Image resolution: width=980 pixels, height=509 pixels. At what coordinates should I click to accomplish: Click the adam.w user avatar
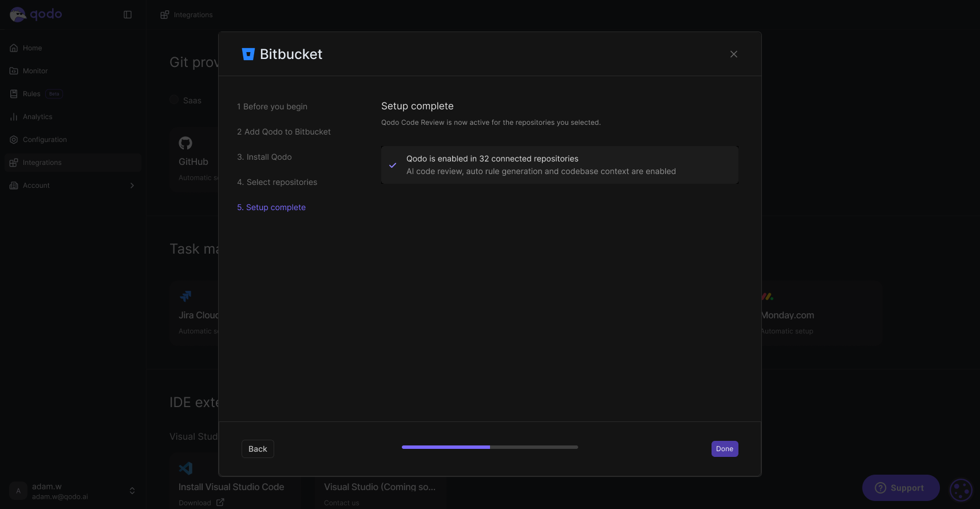coord(18,491)
